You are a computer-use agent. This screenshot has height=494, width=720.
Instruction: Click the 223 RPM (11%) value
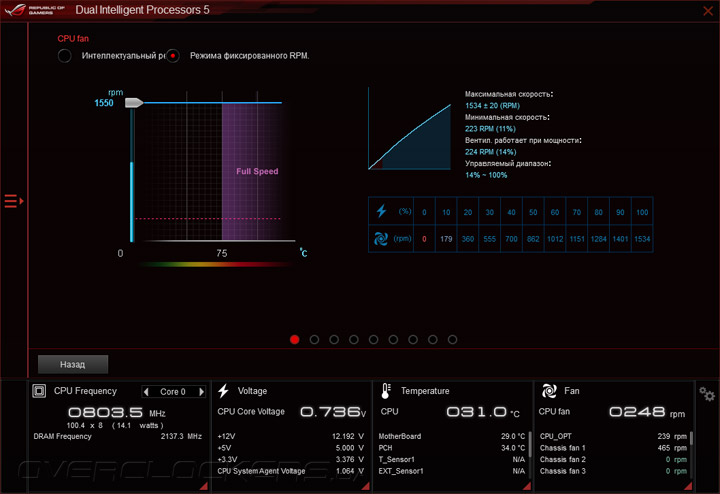click(490, 129)
